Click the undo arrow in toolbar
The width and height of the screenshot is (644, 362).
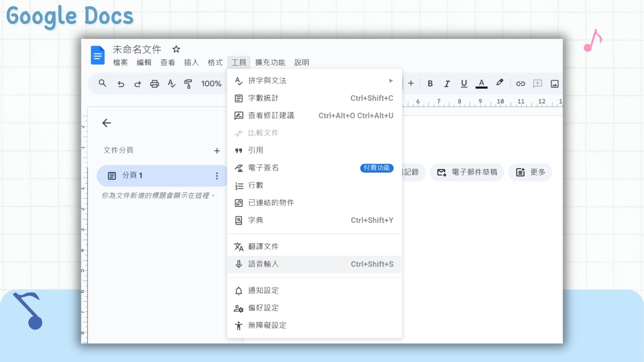[121, 84]
